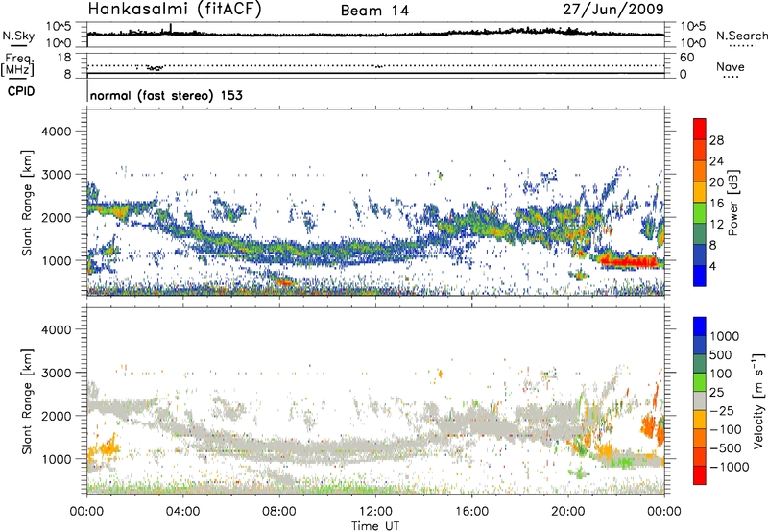Click the 500 value on Velocity colorbar
The height and width of the screenshot is (532, 768).
[x=722, y=354]
